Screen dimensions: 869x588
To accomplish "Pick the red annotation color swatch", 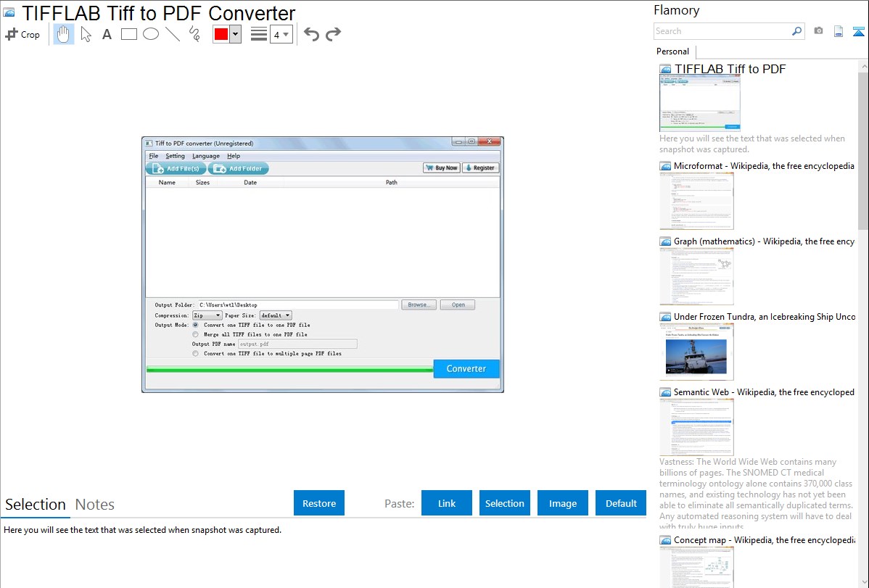I will (x=221, y=34).
